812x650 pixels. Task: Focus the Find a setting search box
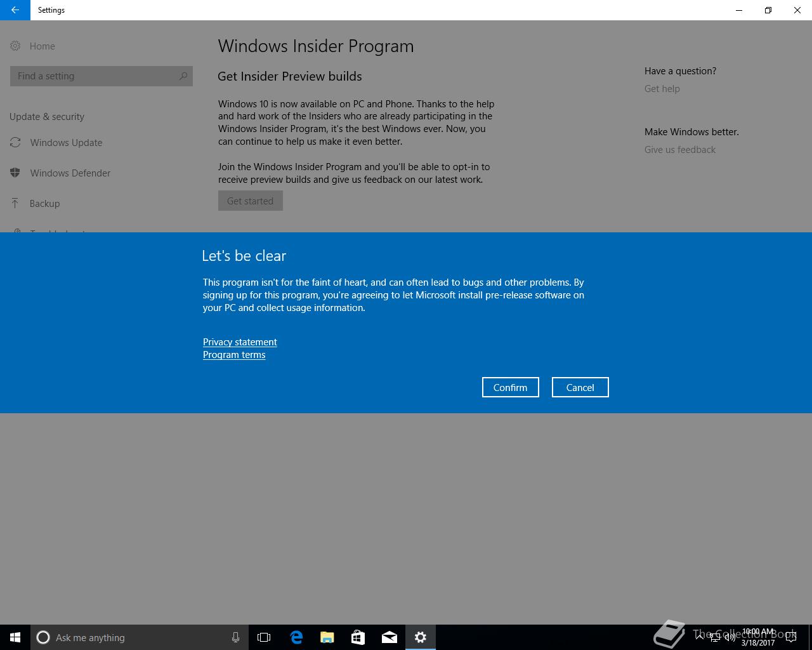(x=101, y=76)
